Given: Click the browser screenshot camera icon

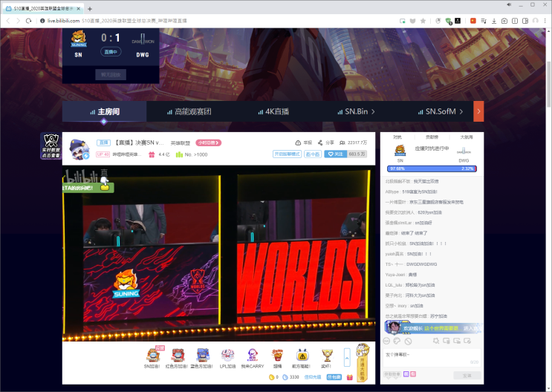Looking at the screenshot, I should pyautogui.click(x=504, y=21).
